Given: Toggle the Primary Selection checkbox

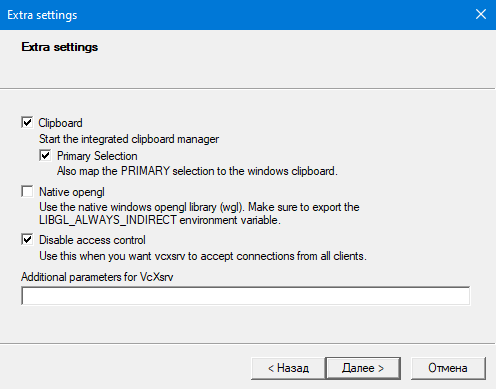Looking at the screenshot, I should point(45,155).
